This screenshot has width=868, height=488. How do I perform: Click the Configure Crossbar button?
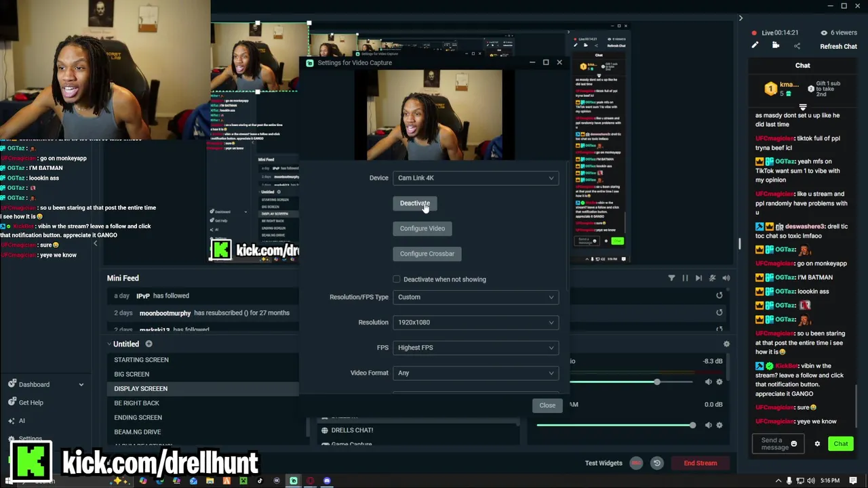coord(427,253)
